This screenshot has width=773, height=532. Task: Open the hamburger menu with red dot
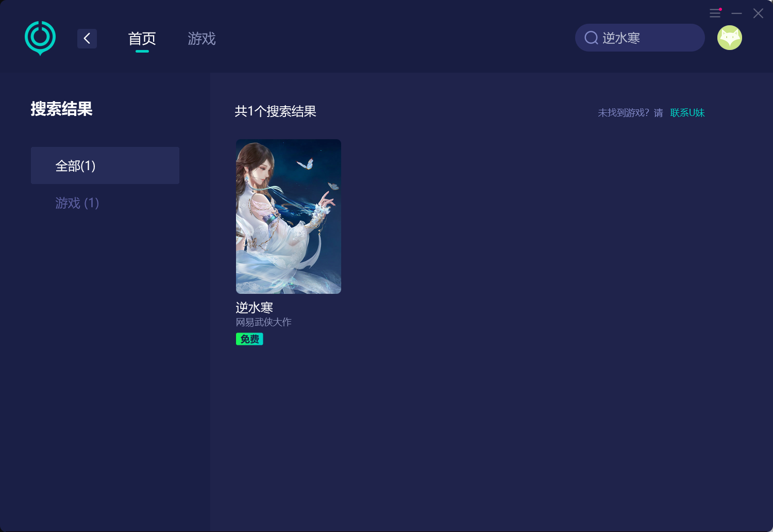(715, 13)
